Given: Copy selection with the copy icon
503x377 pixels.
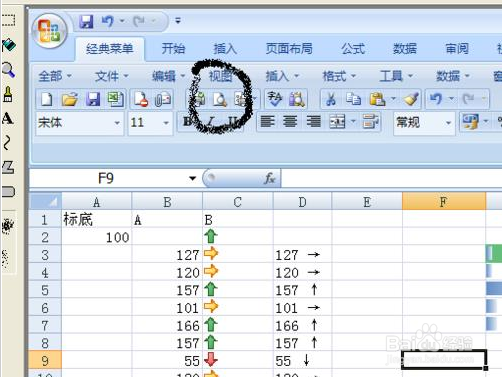Looking at the screenshot, I should [353, 99].
